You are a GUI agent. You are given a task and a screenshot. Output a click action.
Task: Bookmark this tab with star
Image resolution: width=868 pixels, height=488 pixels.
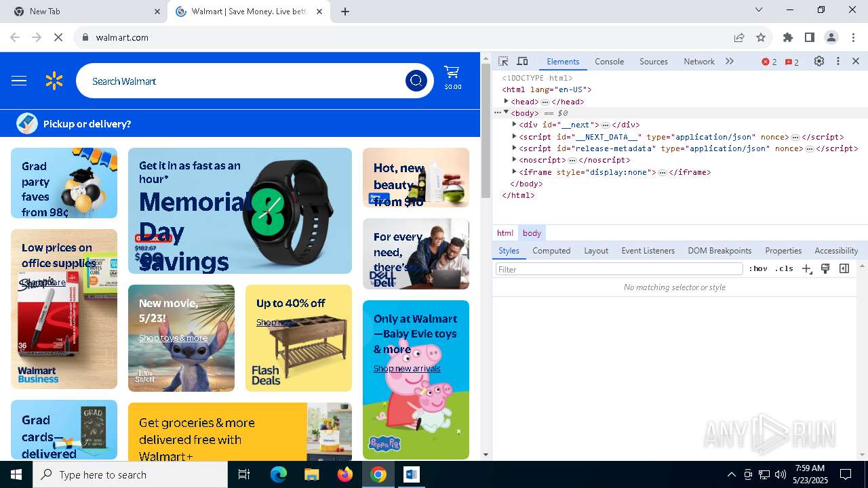point(761,37)
